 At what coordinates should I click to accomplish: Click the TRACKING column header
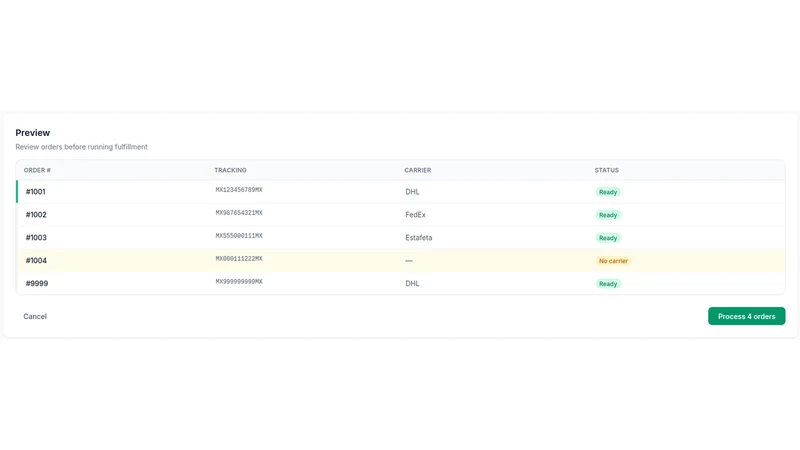click(x=230, y=170)
